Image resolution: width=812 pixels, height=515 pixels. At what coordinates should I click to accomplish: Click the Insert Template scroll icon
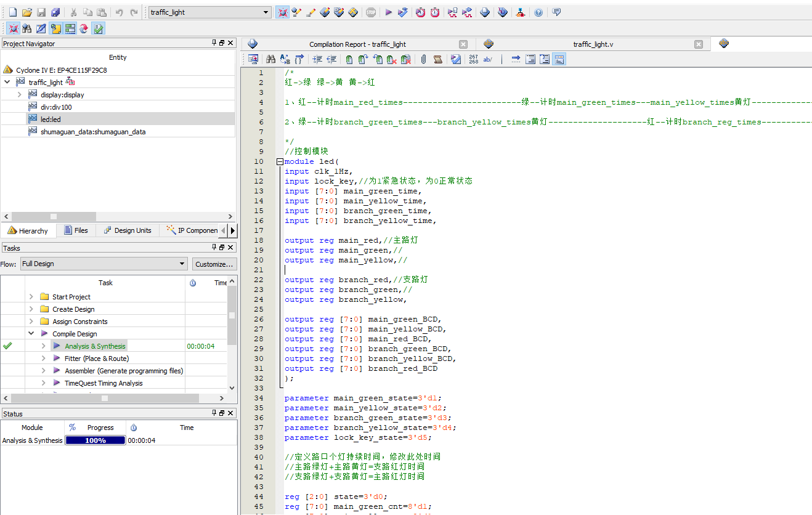tap(437, 59)
